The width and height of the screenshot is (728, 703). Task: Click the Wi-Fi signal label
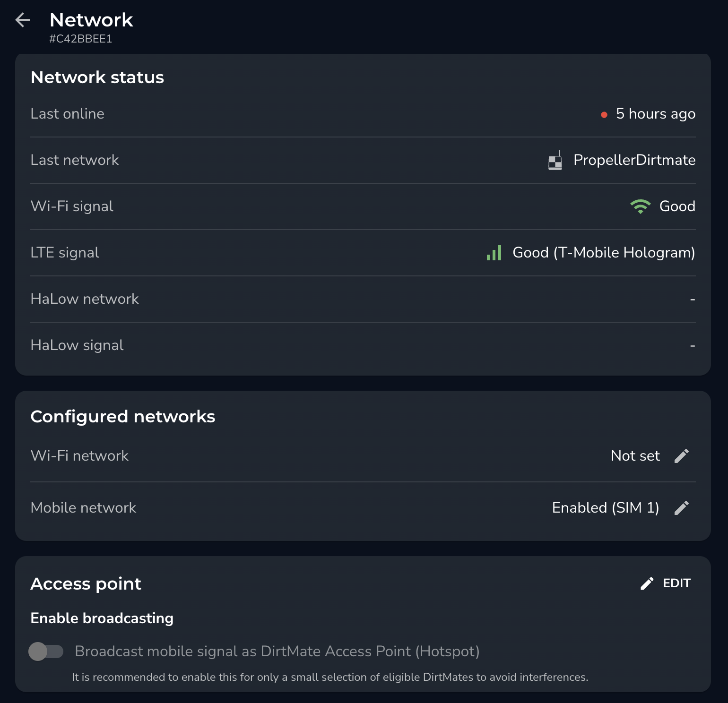[x=72, y=206]
